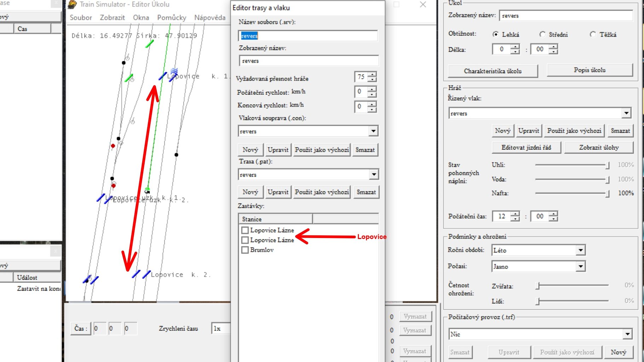Image resolution: width=644 pixels, height=362 pixels.
Task: Adjust the Zvířata hazard frequency slider
Action: 538,286
